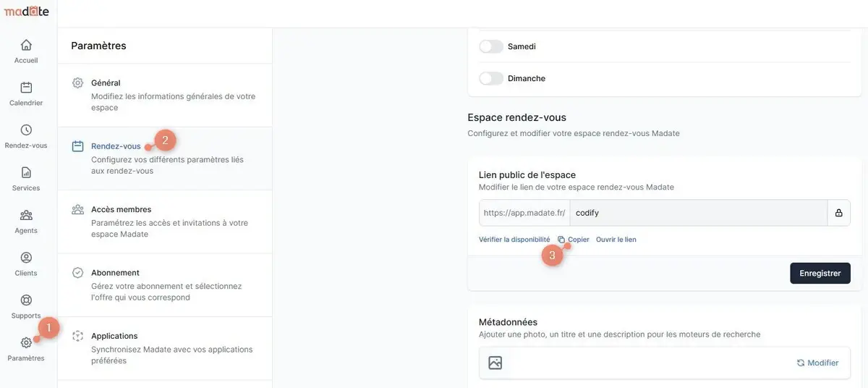Viewport: 868px width, 388px height.
Task: Toggle the Samedi switch
Action: [491, 46]
